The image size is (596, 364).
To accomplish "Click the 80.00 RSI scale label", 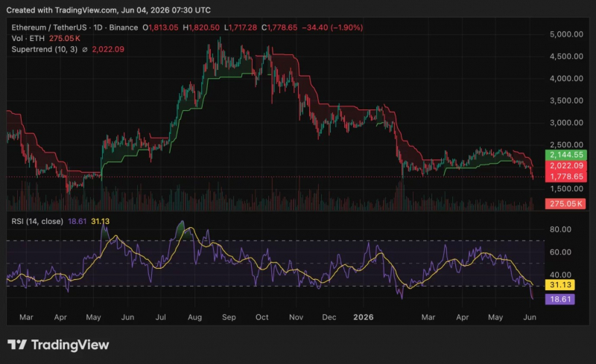I will 560,229.
